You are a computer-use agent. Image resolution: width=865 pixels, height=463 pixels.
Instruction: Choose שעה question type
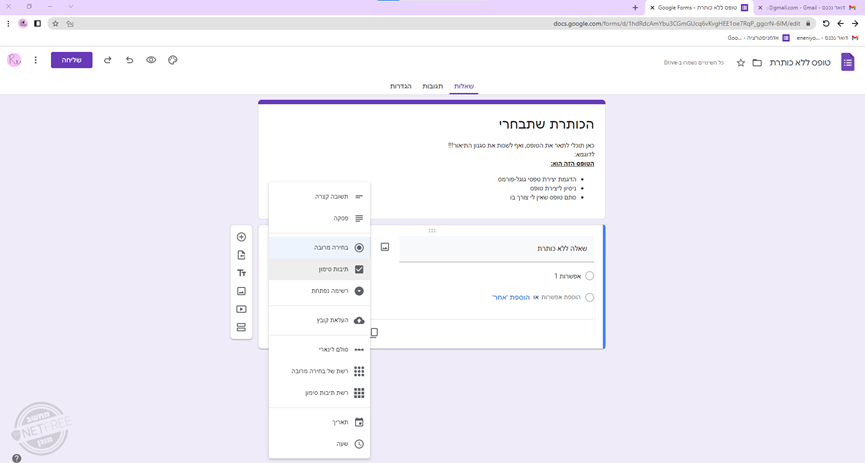pos(319,444)
